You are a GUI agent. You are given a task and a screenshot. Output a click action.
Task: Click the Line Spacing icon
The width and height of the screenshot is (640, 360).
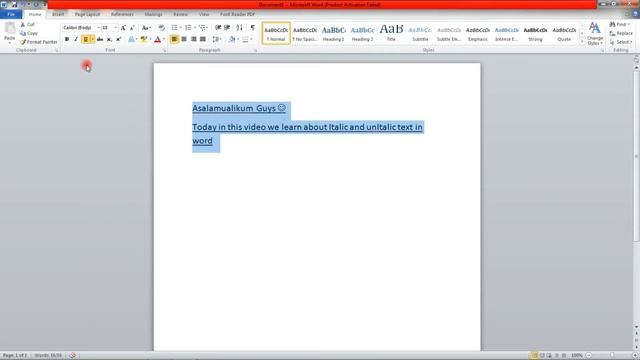pos(216,40)
